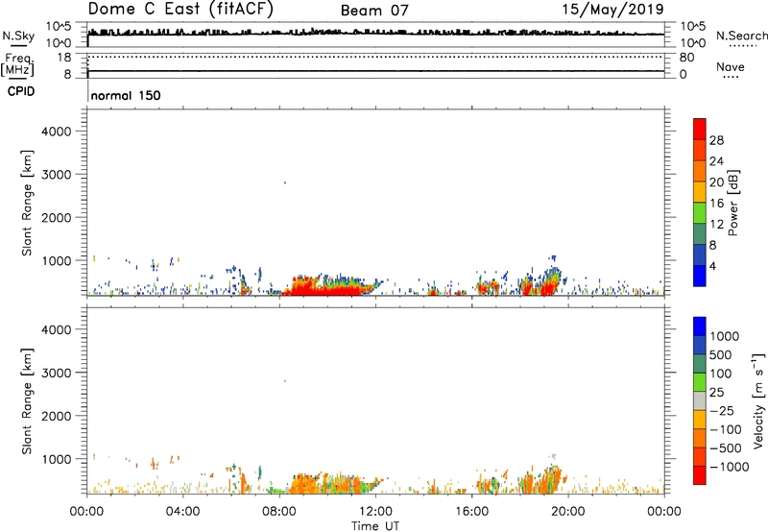Click the strong red echo patch around 10:00 in power panel
Image resolution: width=768 pixels, height=532 pixels.
pos(324,288)
